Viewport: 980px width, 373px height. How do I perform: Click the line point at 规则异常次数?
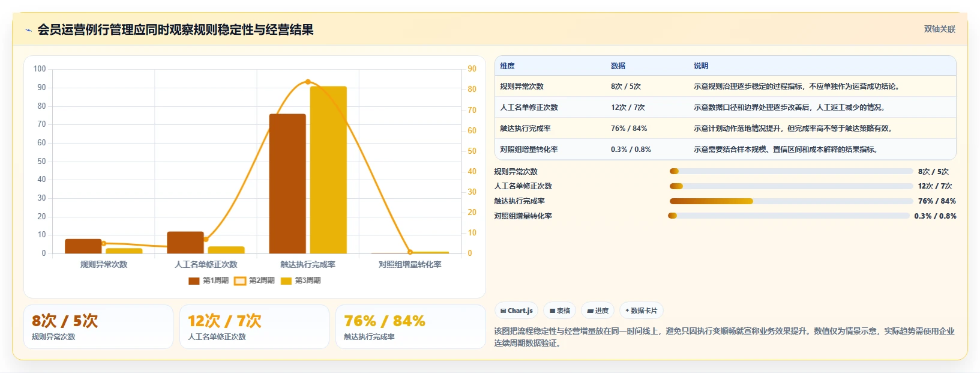[x=104, y=243]
